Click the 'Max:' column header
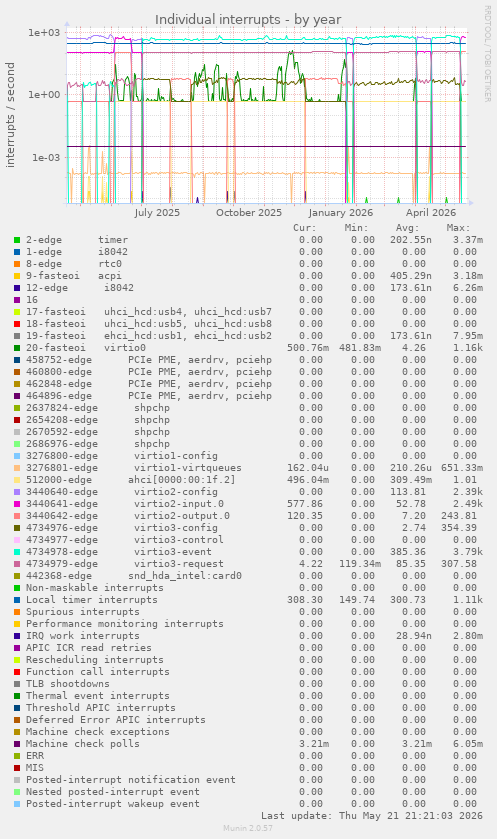This screenshot has height=839, width=497. point(458,228)
